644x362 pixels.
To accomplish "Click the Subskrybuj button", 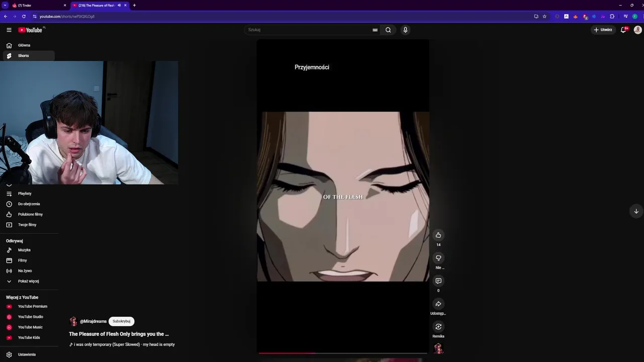I will (121, 321).
